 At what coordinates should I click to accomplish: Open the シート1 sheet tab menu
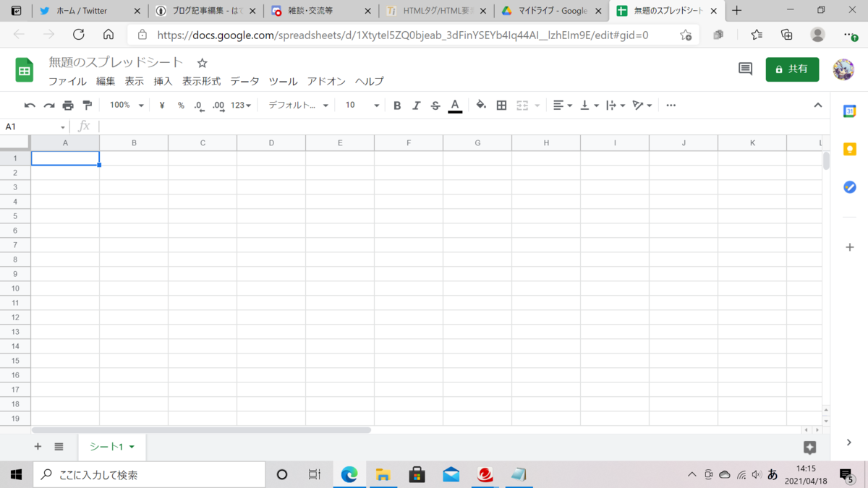coord(131,447)
